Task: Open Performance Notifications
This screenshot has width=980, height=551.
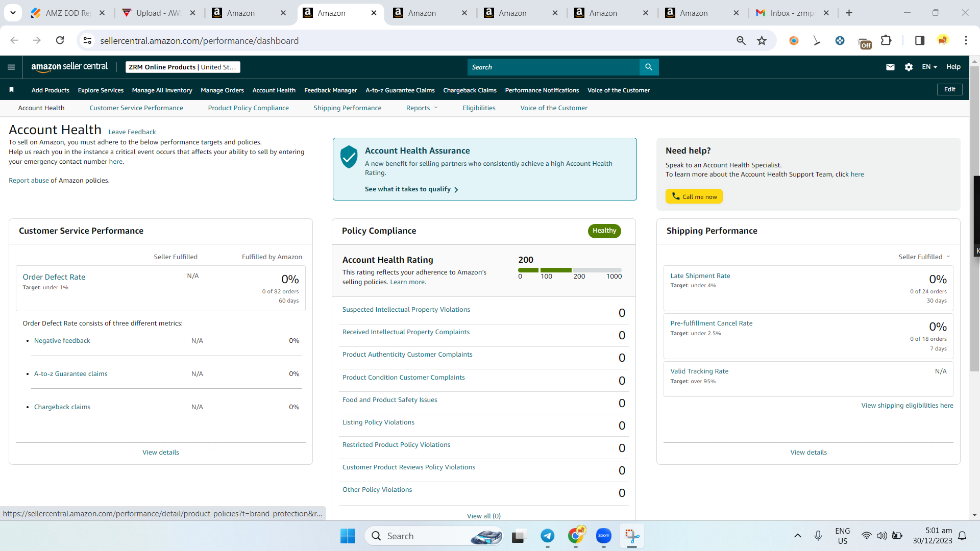Action: (542, 90)
